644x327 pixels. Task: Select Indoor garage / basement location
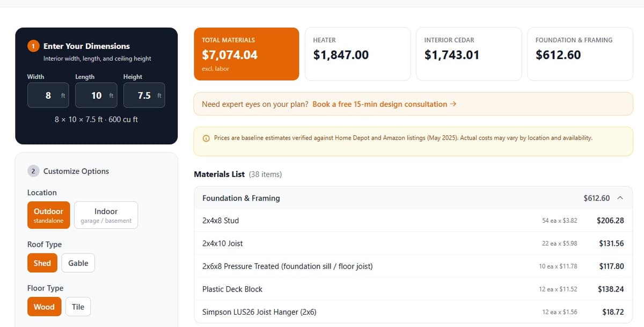coord(106,215)
